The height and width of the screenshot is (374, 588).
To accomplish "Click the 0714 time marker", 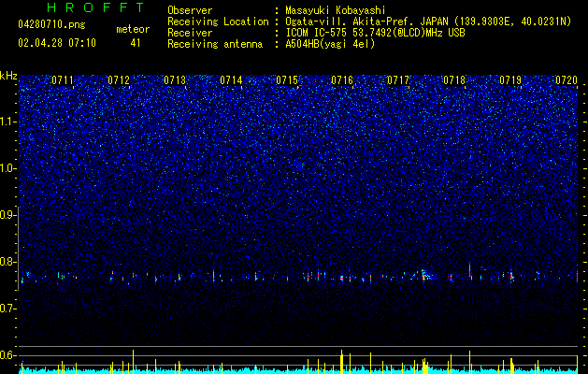I will click(231, 80).
